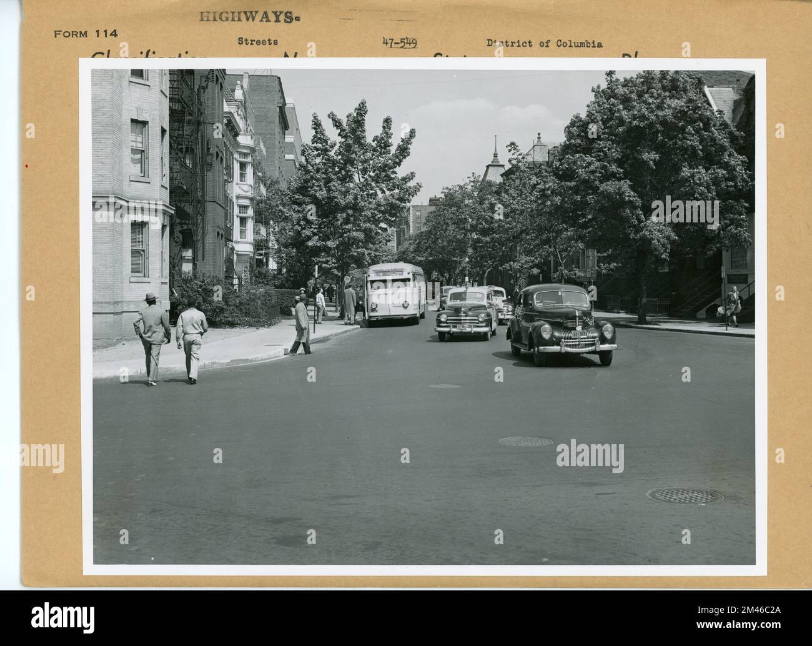Open the black-and-white street photograph
The image size is (812, 646).
coord(423,317)
